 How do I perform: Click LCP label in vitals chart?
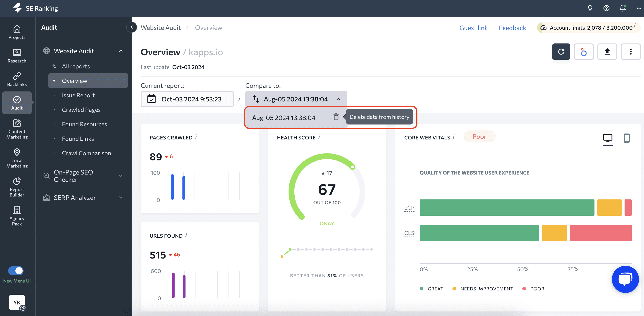pyautogui.click(x=410, y=208)
